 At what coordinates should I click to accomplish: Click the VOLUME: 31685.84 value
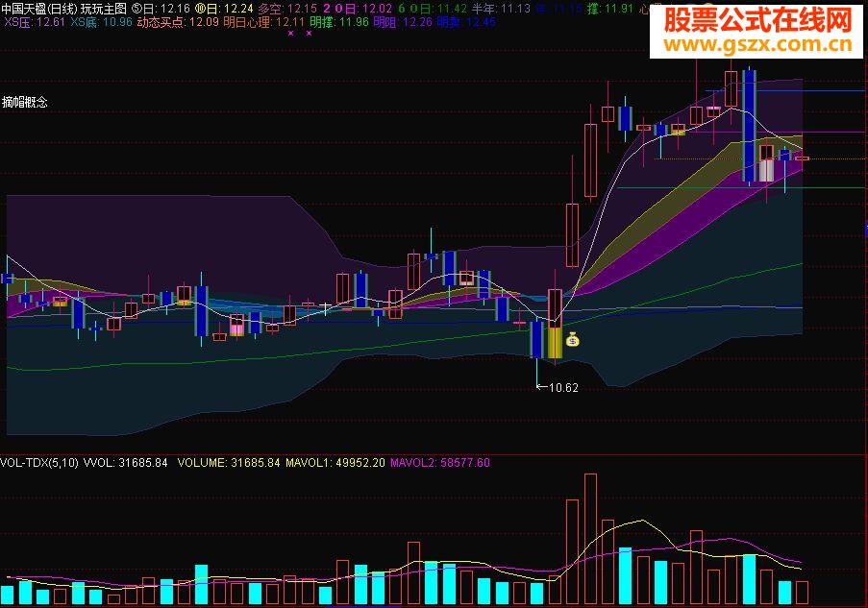pyautogui.click(x=229, y=463)
